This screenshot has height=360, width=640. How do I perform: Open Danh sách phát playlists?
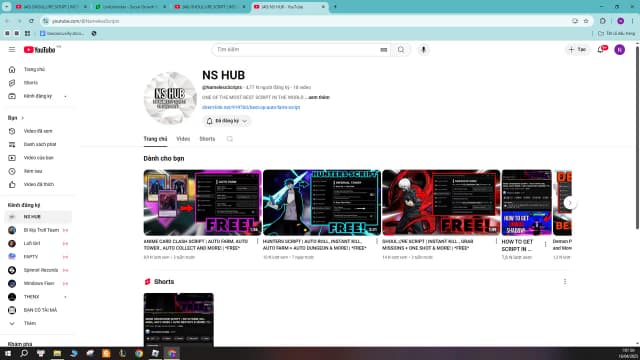pos(39,144)
